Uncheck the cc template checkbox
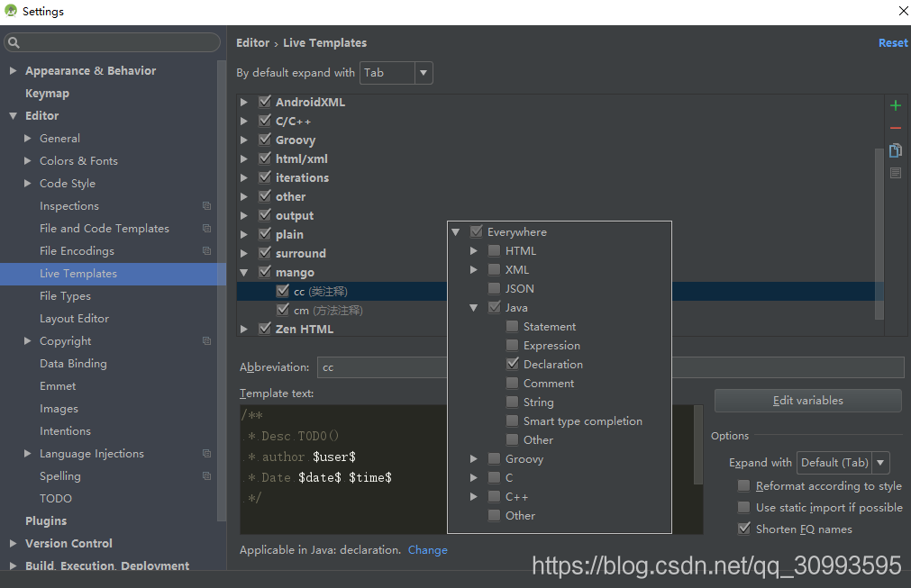The height and width of the screenshot is (588, 911). 283,291
